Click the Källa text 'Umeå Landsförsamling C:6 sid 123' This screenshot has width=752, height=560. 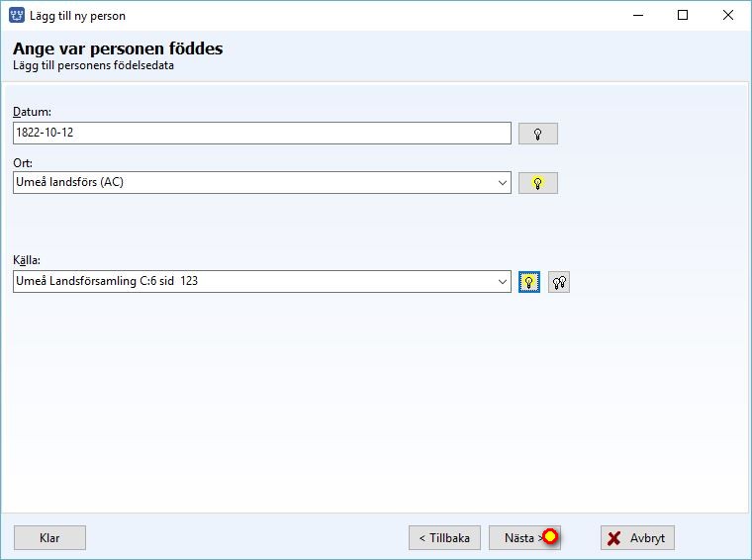pyautogui.click(x=107, y=281)
